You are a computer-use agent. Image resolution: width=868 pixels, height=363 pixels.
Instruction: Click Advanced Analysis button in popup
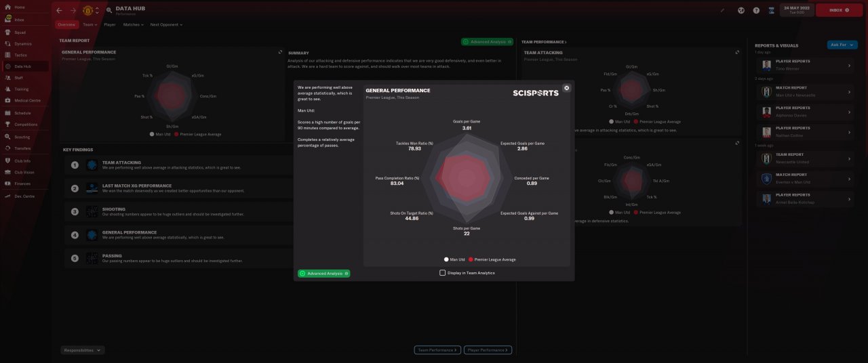coord(324,274)
